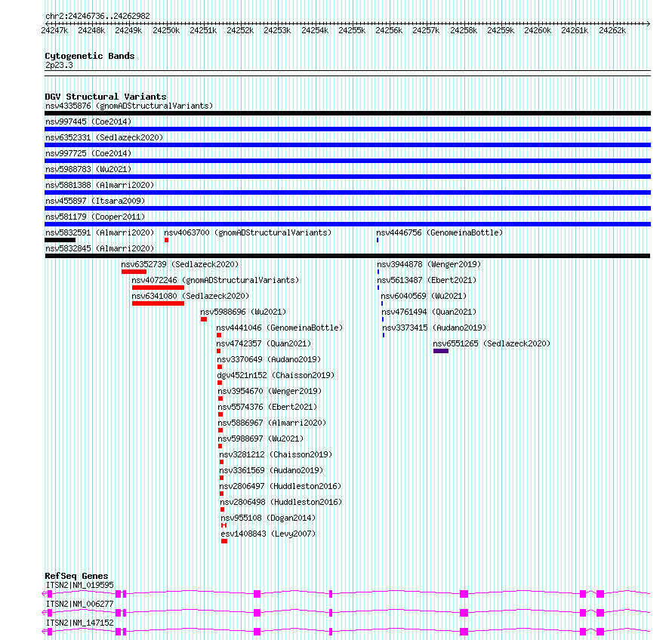Image resolution: width=672 pixels, height=640 pixels.
Task: Open nsv6352331 (Sedlazeck2020) variant
Action: tap(104, 137)
